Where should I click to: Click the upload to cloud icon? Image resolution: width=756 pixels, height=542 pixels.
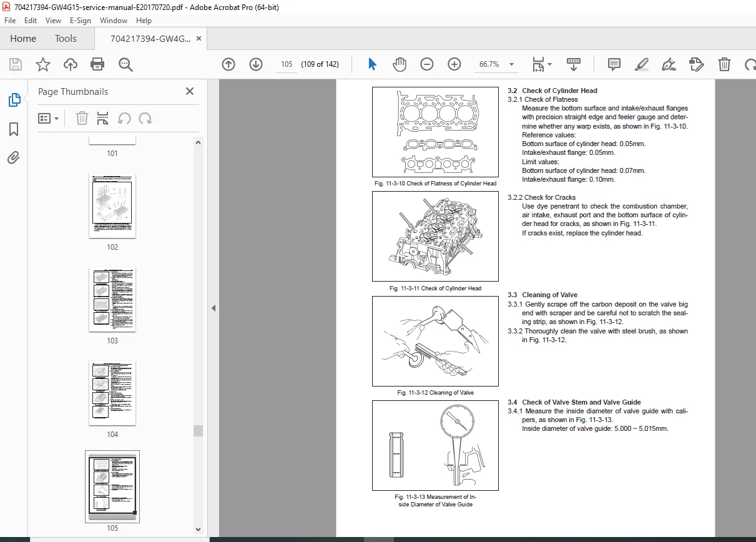click(x=71, y=64)
